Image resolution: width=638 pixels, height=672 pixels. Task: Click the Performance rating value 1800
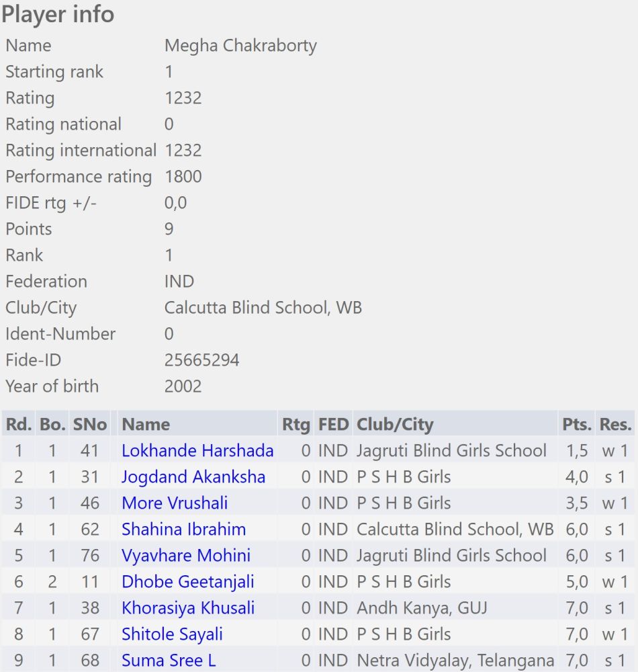[183, 177]
